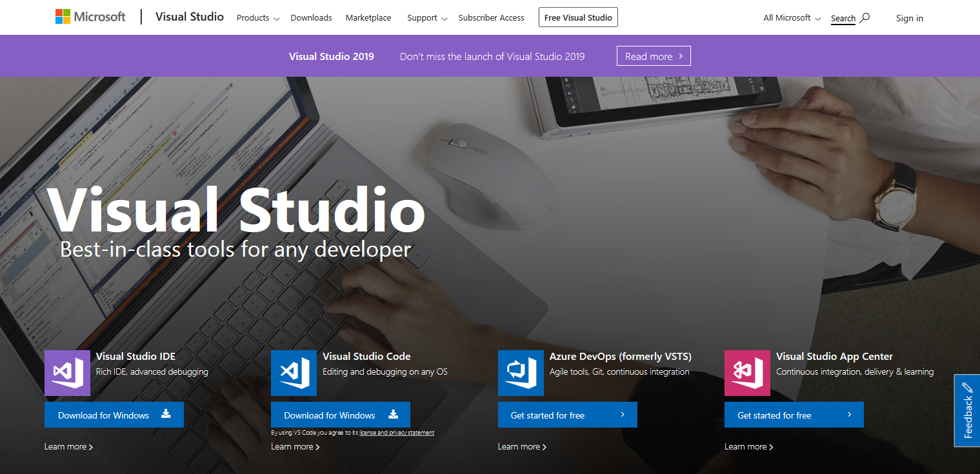Open the VS Code license and privacy statement

[x=396, y=432]
